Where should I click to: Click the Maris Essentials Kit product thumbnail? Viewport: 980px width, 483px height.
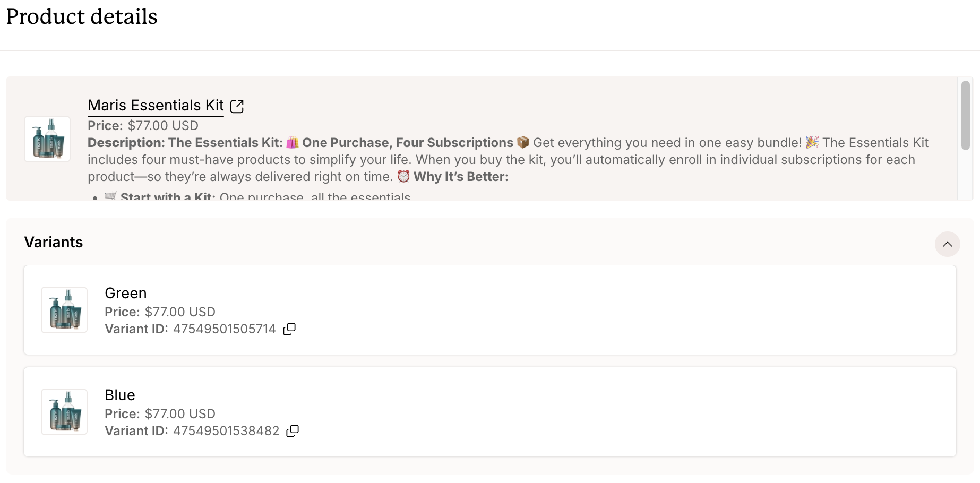(x=47, y=139)
